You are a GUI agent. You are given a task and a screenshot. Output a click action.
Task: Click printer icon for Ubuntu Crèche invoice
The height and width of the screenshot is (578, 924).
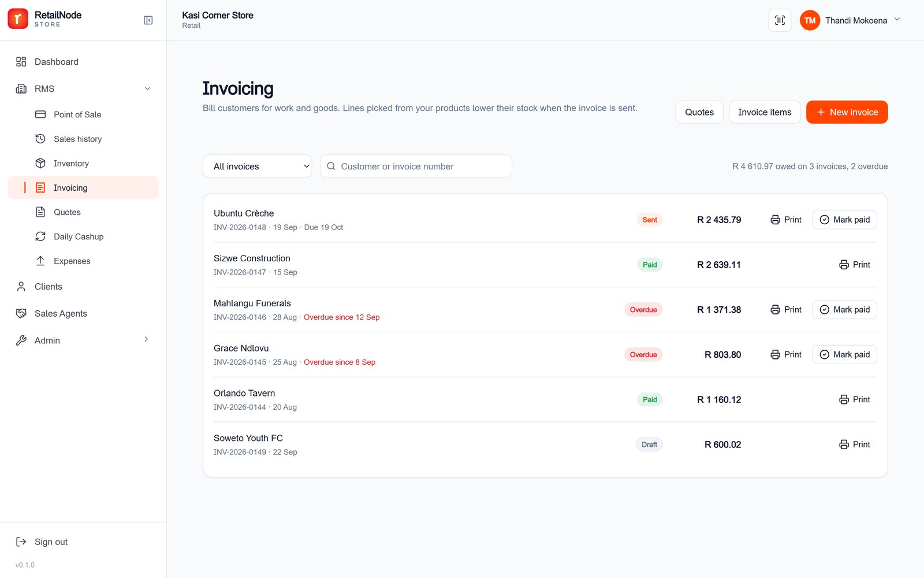tap(776, 220)
